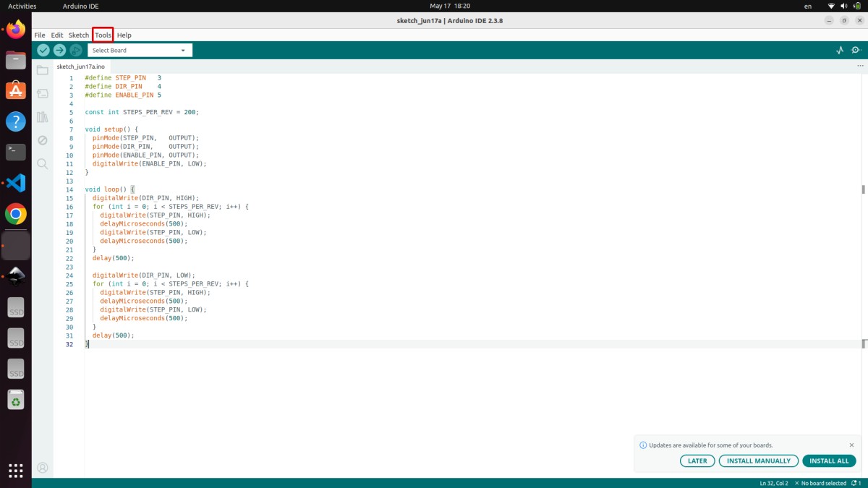The width and height of the screenshot is (868, 488).
Task: Click digitalWrite(DIR_PIN, HIGH) line
Action: [145, 198]
